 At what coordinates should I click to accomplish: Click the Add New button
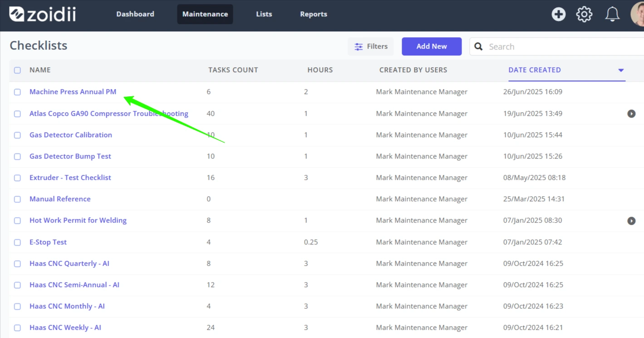[x=432, y=46]
